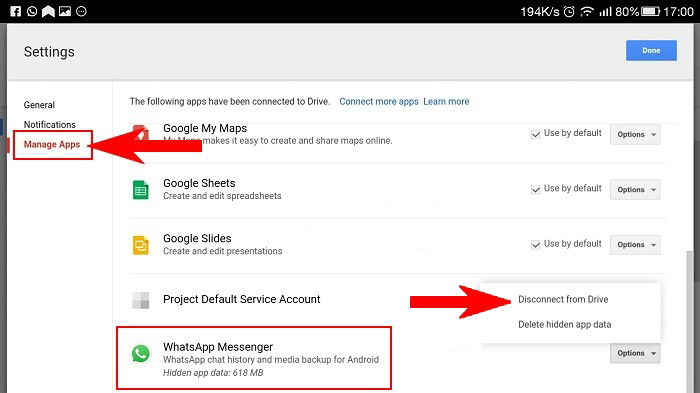Toggle Use by default for Google My Maps
The height and width of the screenshot is (393, 700).
click(535, 134)
